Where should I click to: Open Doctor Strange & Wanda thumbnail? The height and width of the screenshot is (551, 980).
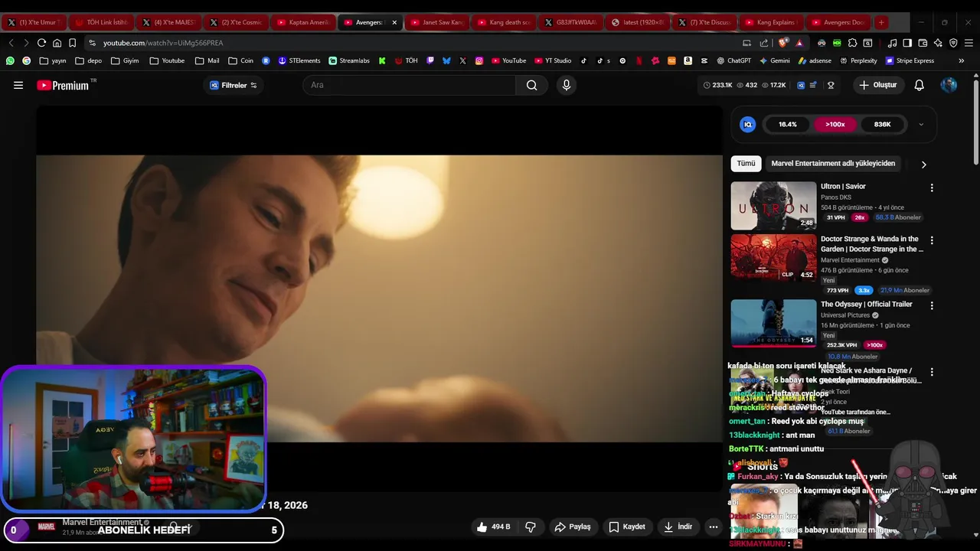773,259
